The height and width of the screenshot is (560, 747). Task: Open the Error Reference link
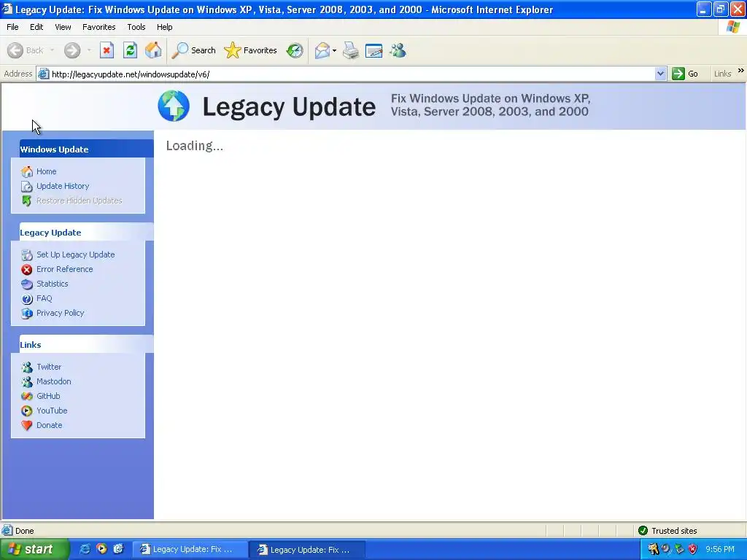click(x=64, y=270)
